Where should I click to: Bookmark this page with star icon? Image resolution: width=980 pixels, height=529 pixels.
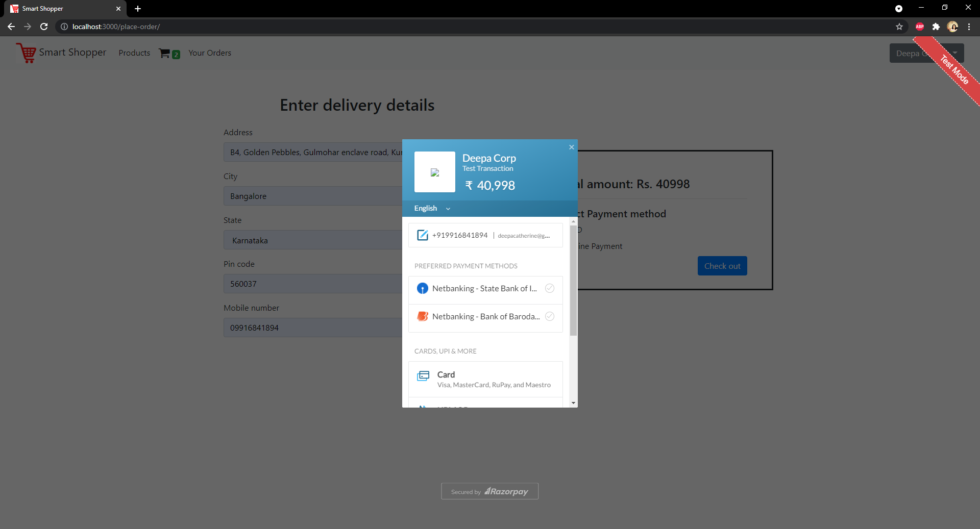pyautogui.click(x=899, y=27)
